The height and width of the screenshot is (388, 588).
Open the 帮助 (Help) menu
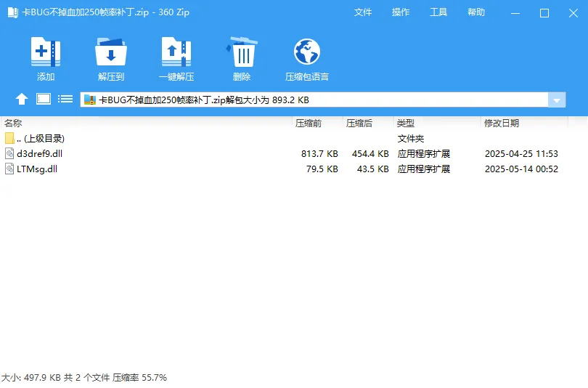(x=476, y=12)
